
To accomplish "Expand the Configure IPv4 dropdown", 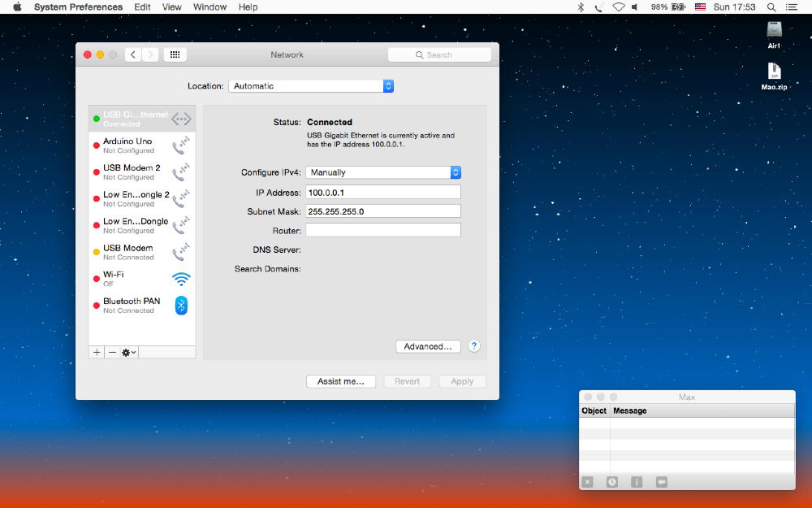I will click(x=383, y=172).
